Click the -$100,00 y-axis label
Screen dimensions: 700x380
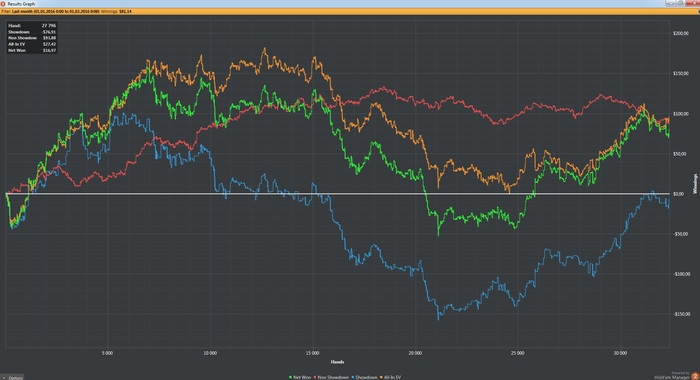coord(681,274)
